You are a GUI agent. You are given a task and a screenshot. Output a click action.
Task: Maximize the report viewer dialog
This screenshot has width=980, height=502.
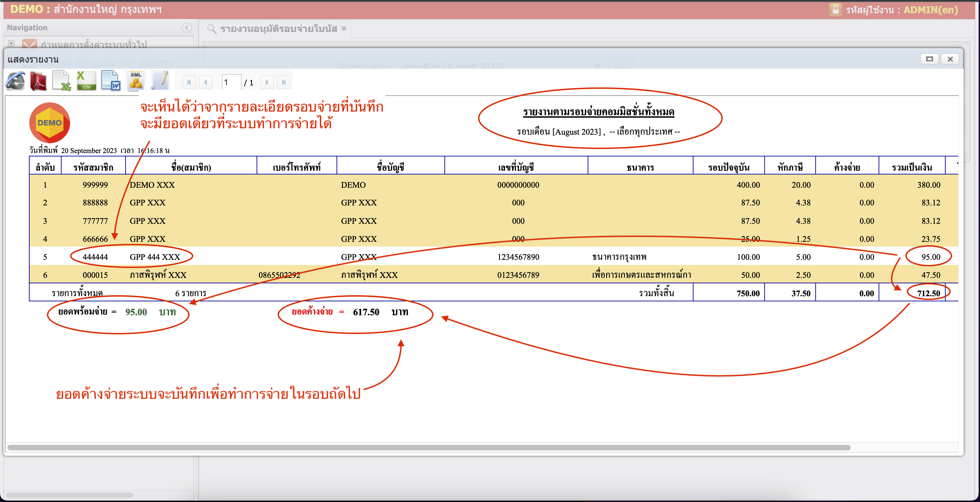(x=929, y=59)
